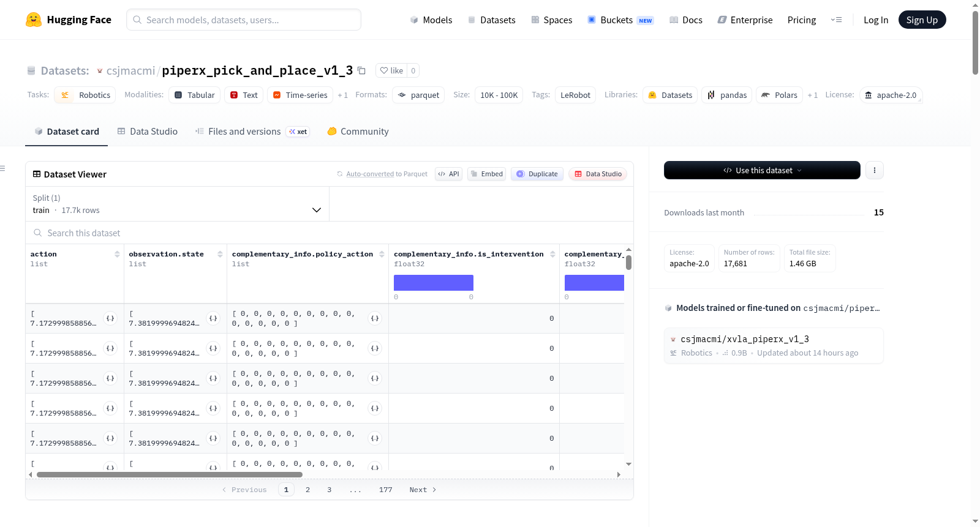The width and height of the screenshot is (980, 527).
Task: Click the like heart button
Action: (391, 70)
